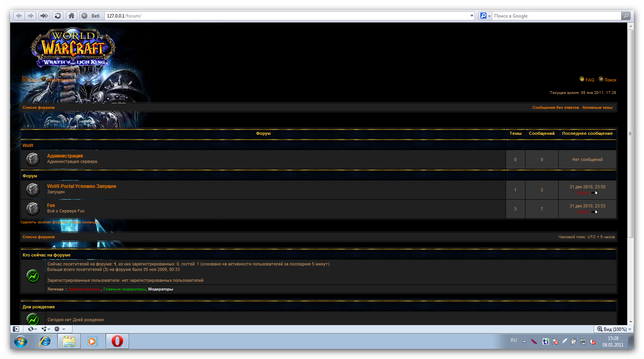Click the page vertical scrollbar thumb
644x359 pixels.
[630, 134]
